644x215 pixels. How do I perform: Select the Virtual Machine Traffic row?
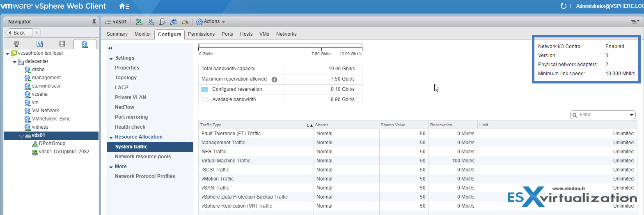417,161
